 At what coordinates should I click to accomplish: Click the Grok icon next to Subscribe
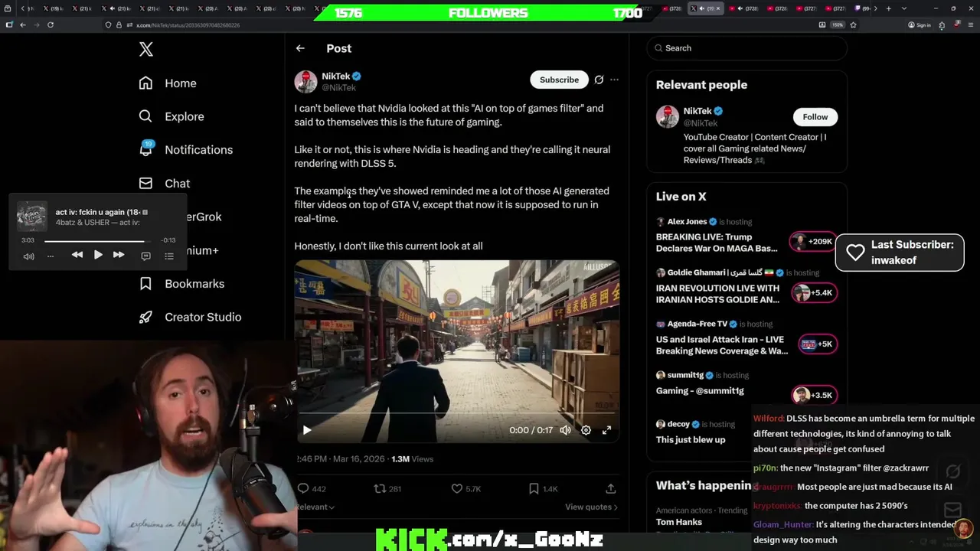pos(599,80)
